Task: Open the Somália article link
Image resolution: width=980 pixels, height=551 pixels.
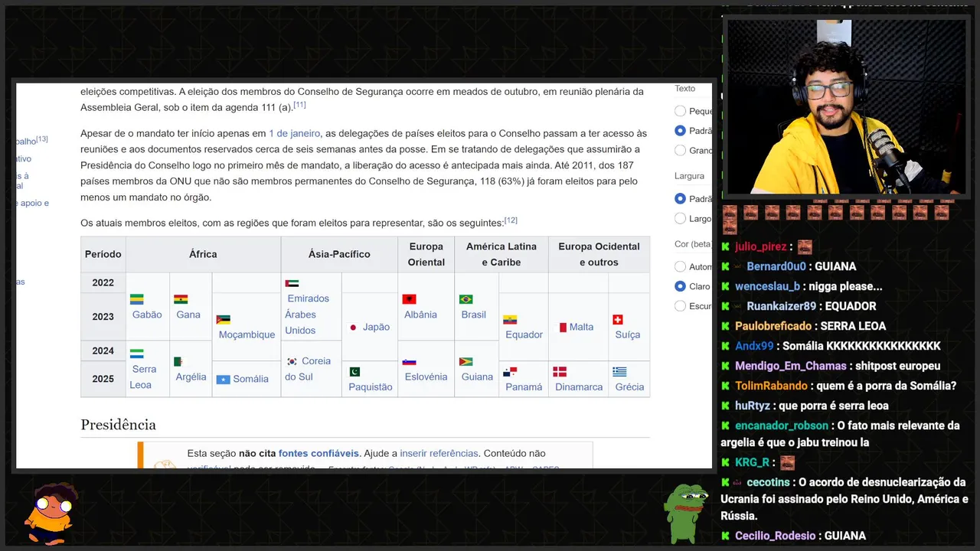Action: coord(251,379)
